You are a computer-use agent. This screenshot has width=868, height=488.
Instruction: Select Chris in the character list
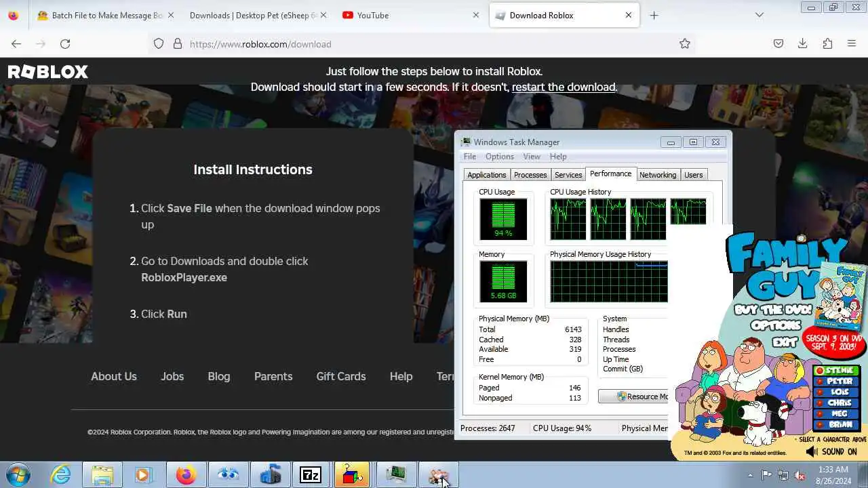point(837,403)
